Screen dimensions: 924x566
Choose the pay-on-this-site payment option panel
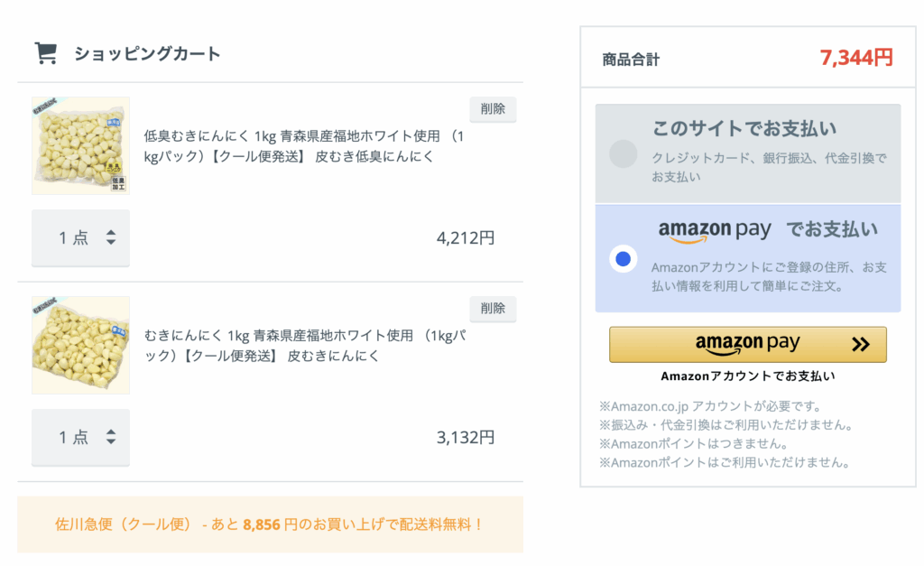click(748, 153)
